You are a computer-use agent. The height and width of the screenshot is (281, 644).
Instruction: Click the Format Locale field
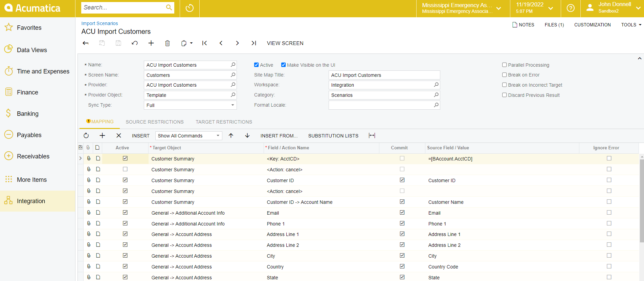click(x=384, y=105)
